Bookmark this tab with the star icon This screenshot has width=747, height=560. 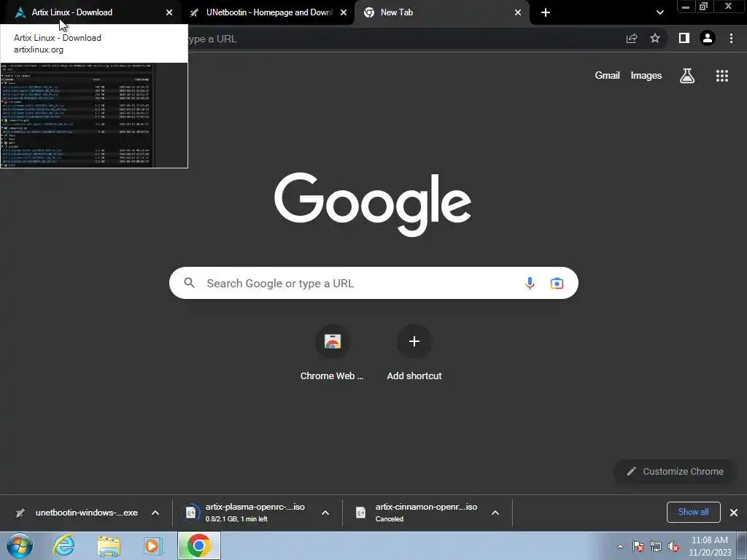point(655,38)
